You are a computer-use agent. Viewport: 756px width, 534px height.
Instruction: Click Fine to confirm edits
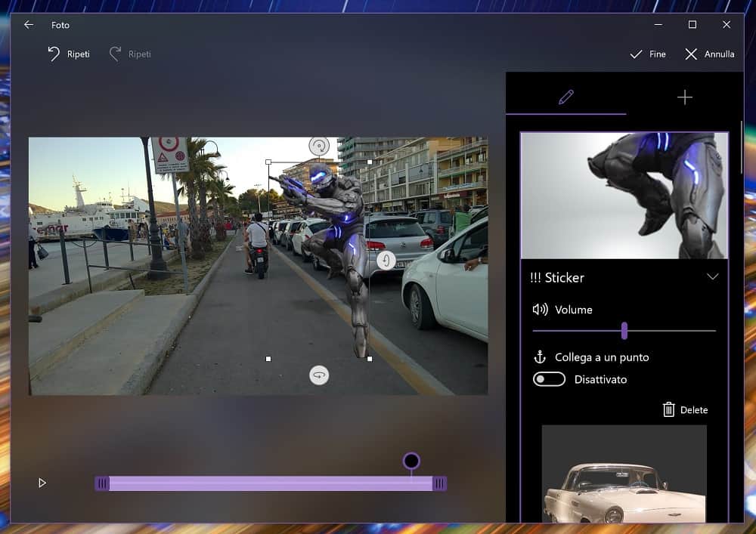[648, 54]
